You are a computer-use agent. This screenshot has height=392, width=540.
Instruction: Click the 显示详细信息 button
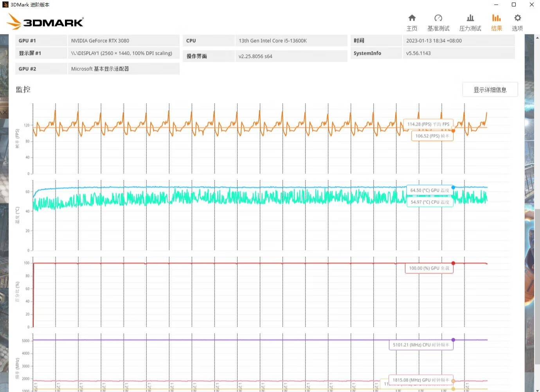490,89
